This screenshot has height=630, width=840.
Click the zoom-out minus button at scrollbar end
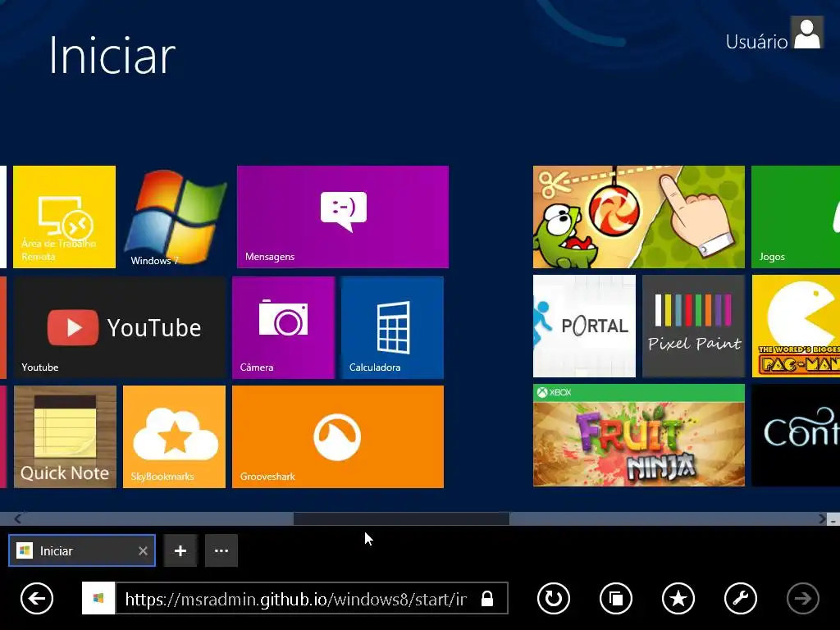click(833, 519)
